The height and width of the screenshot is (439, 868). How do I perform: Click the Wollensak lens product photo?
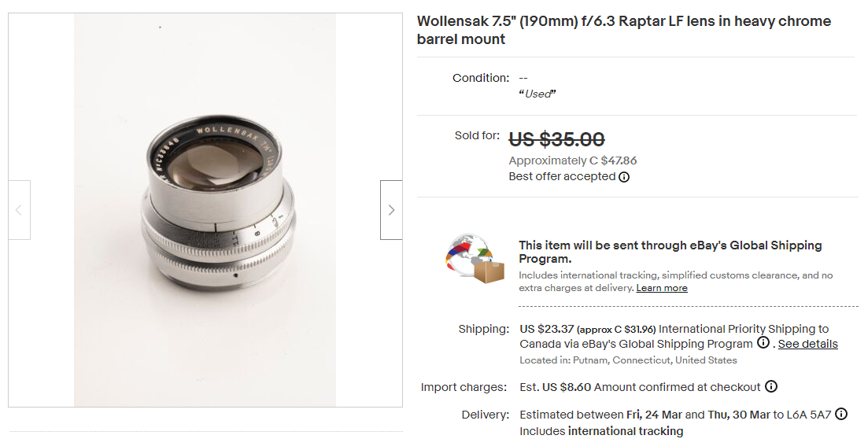click(205, 210)
